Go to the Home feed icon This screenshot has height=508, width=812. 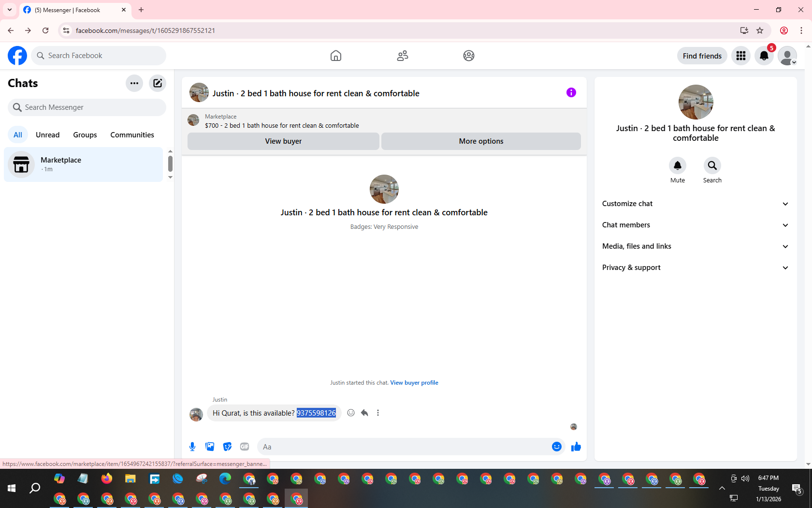point(336,56)
